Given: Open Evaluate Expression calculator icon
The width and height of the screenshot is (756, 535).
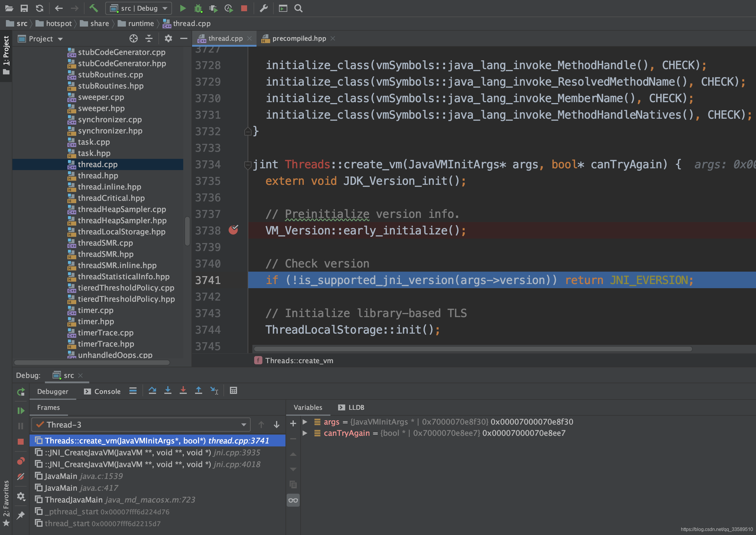Looking at the screenshot, I should (x=233, y=391).
